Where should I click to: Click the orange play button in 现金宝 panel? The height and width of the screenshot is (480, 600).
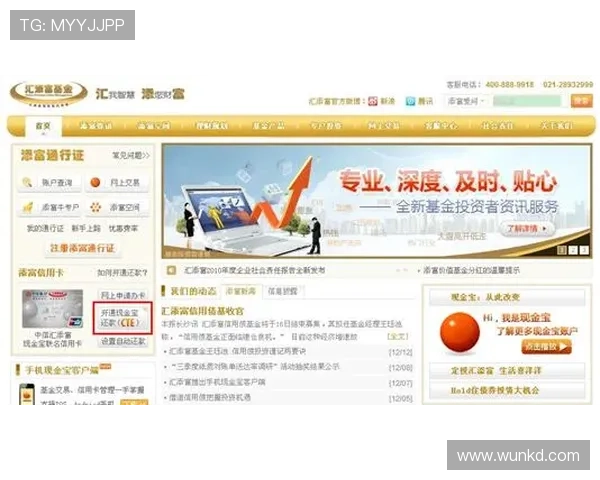tap(546, 346)
